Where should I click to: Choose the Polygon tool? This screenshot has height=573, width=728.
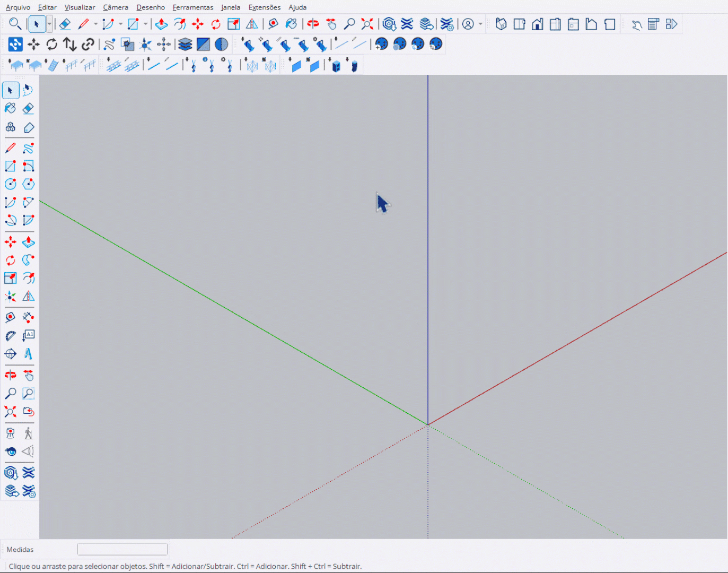[x=29, y=184]
